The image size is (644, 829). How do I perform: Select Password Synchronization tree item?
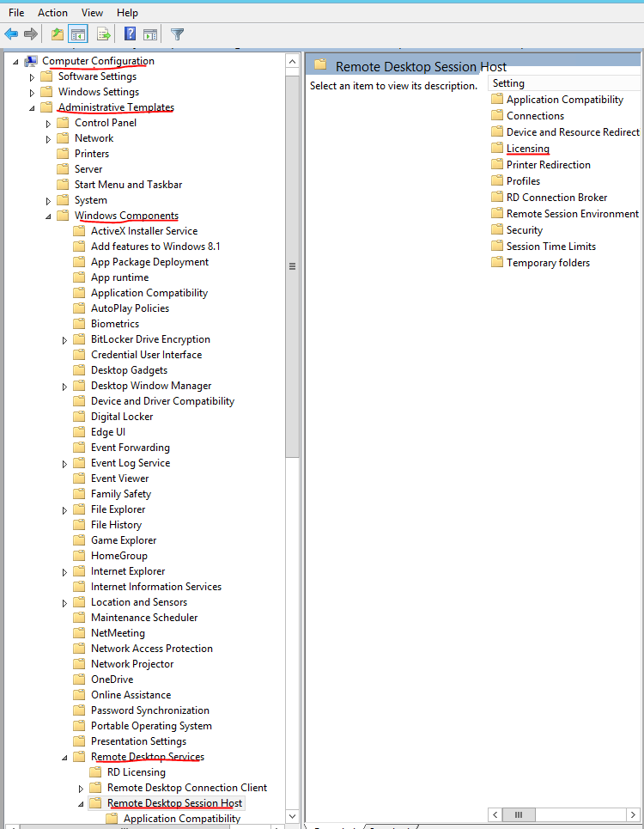(x=150, y=710)
